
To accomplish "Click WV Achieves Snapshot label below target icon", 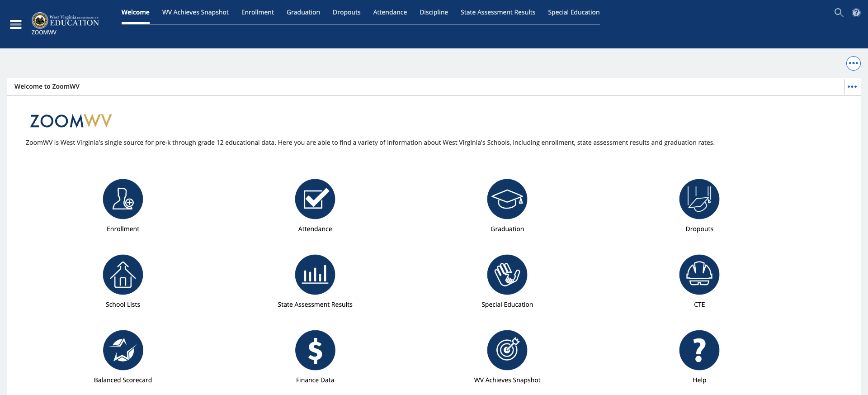I will pyautogui.click(x=507, y=380).
